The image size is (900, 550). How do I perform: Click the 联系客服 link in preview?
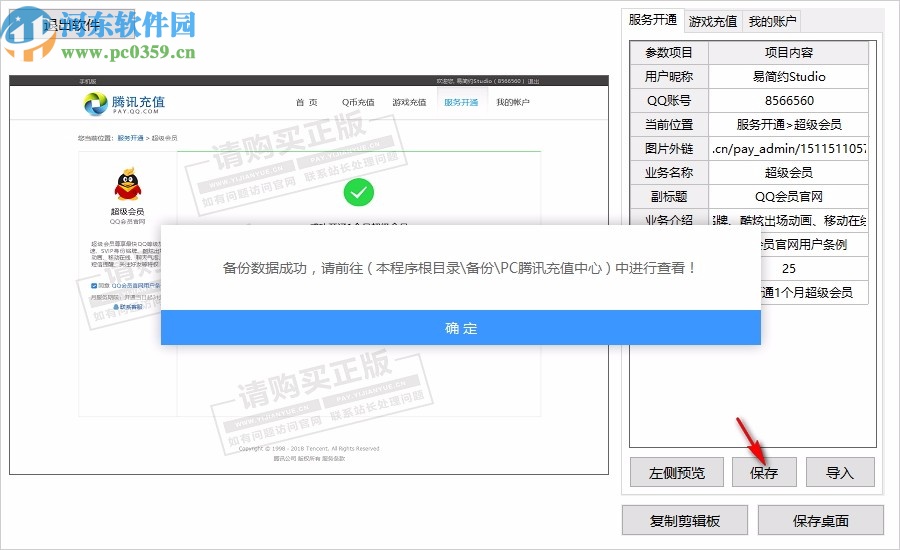(128, 307)
